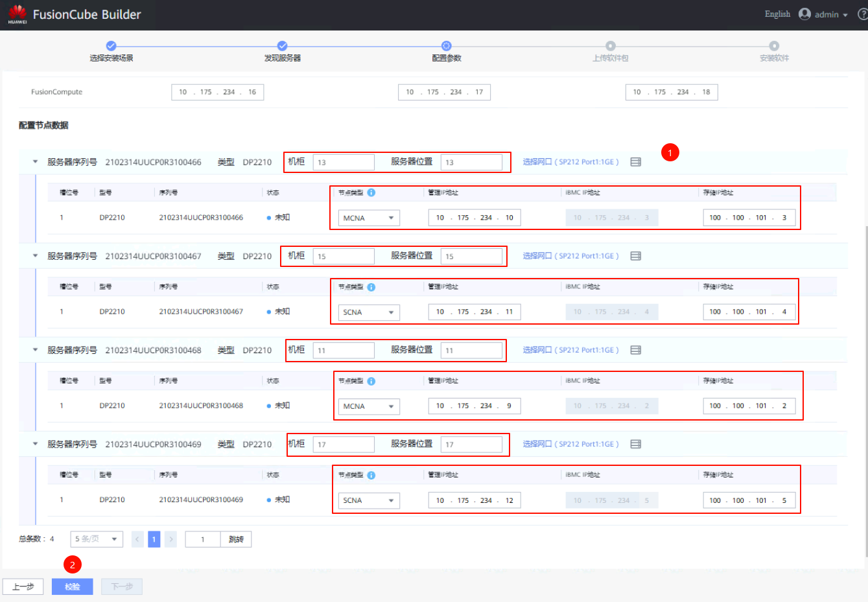Open the items per page dropdown
868x602 pixels.
(97, 539)
